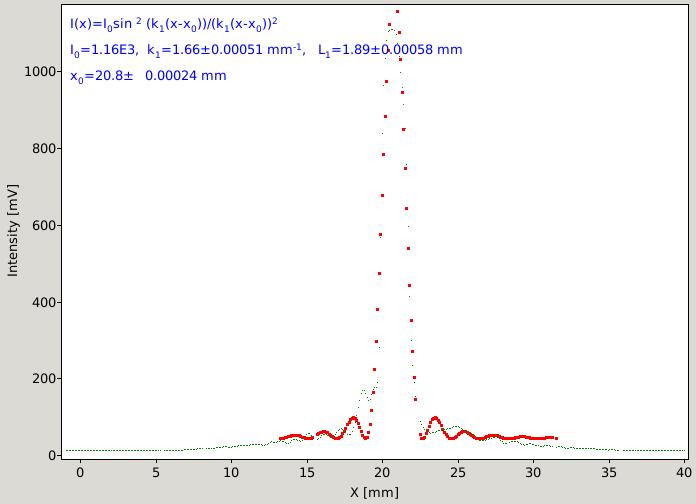The width and height of the screenshot is (696, 504).
Task: Click the 200 tick label on intensity axis
Action: tap(44, 379)
